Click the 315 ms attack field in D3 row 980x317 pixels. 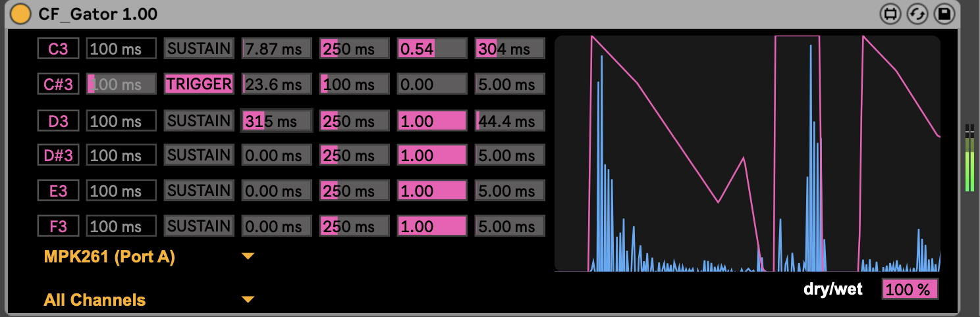tap(276, 121)
